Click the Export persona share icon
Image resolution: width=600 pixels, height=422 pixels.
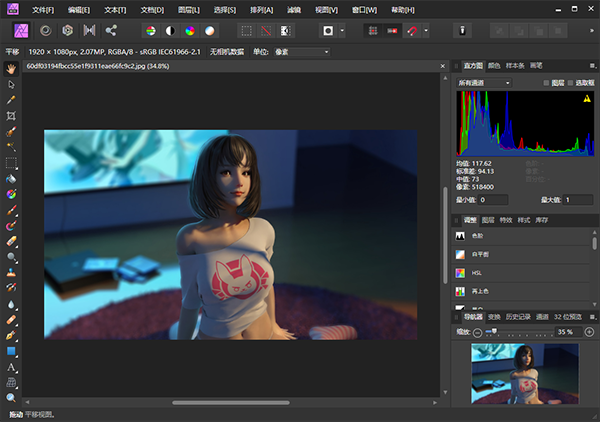[x=110, y=30]
